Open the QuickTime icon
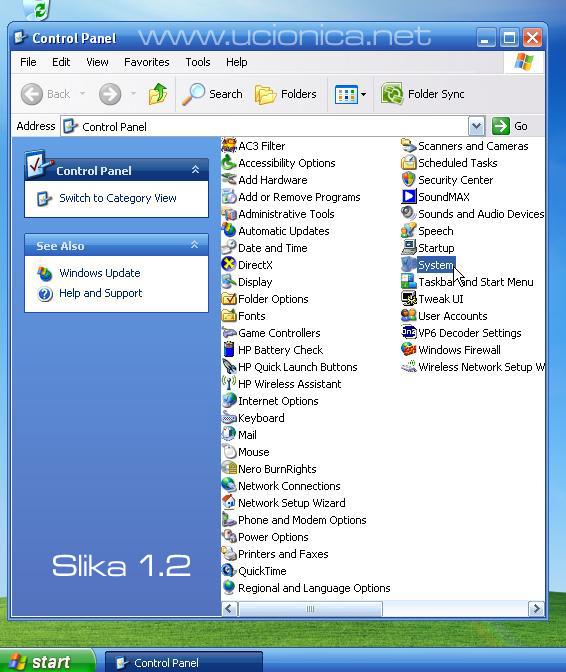Viewport: 566px width, 672px height. pyautogui.click(x=229, y=570)
